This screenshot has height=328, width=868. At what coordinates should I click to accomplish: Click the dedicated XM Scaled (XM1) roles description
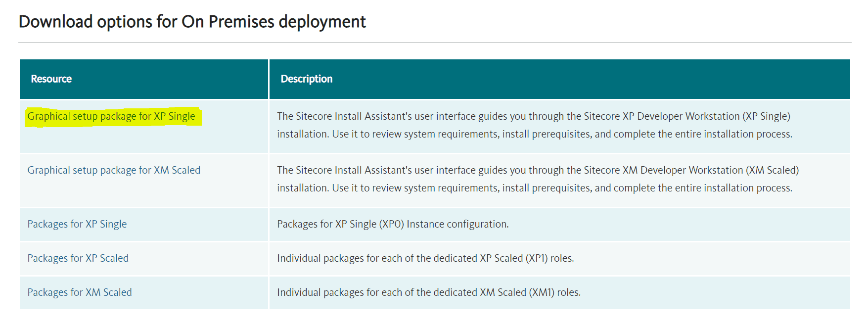pos(429,292)
